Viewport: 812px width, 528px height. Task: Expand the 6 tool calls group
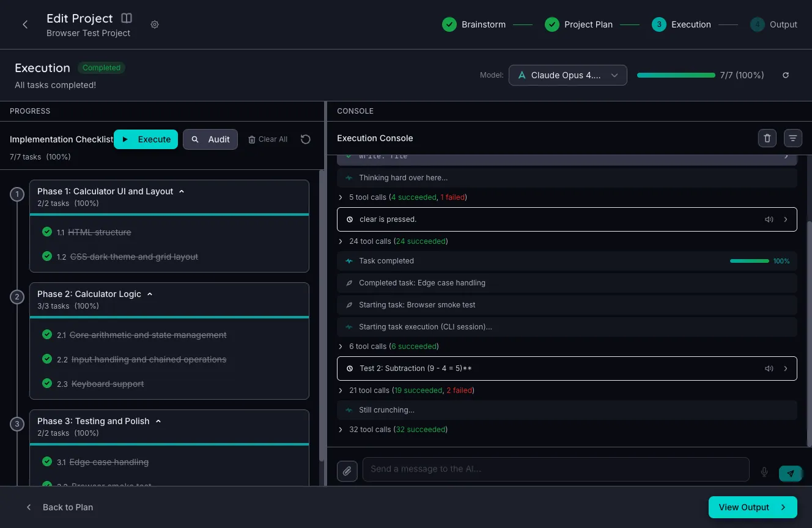pyautogui.click(x=341, y=346)
